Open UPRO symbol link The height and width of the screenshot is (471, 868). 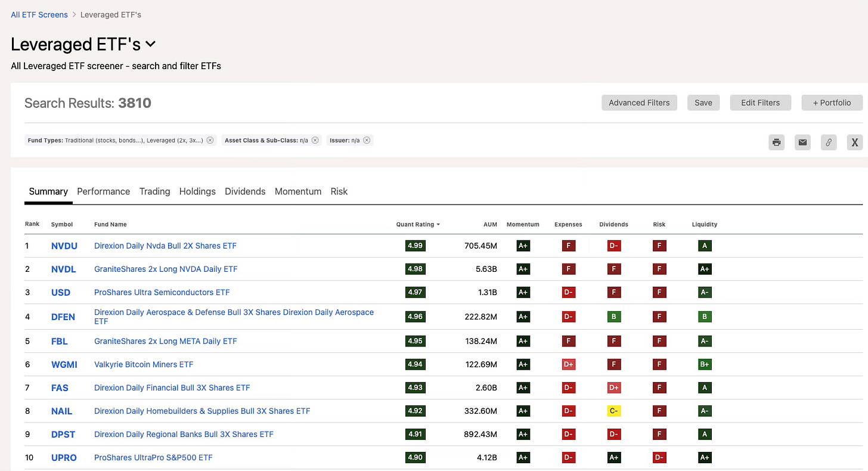click(64, 457)
